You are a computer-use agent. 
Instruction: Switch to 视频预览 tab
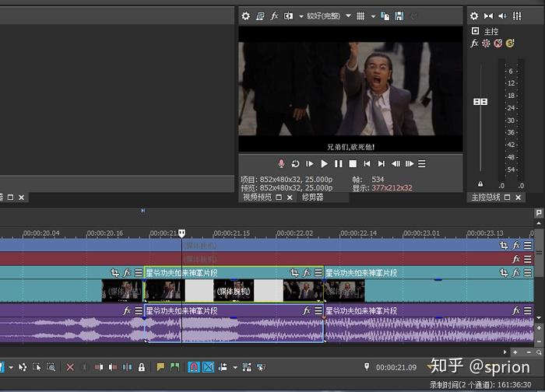(257, 198)
